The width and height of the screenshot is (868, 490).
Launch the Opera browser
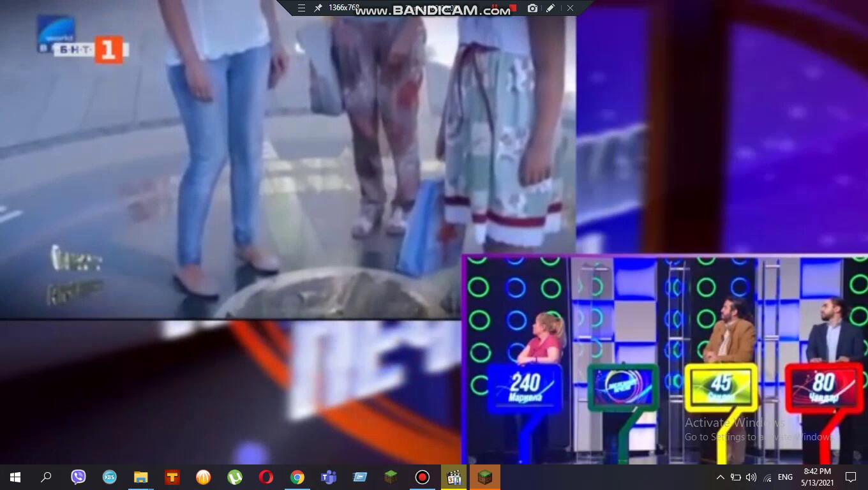(x=266, y=477)
